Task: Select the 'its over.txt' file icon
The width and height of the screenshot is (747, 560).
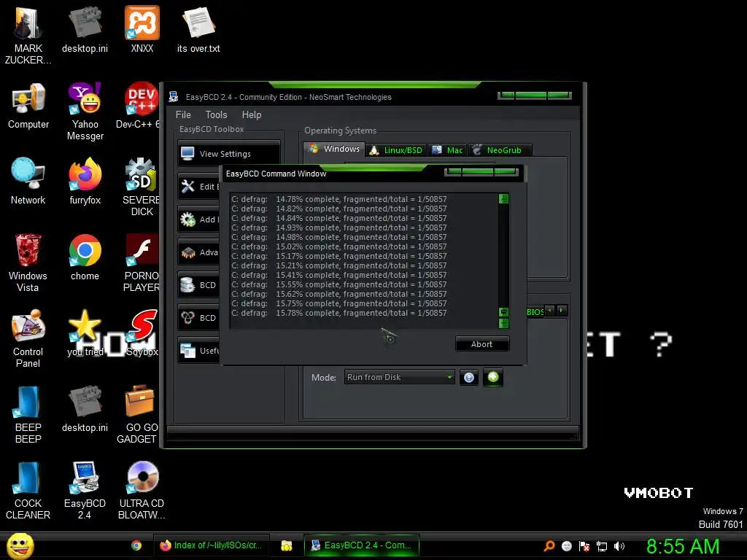Action: 198,30
